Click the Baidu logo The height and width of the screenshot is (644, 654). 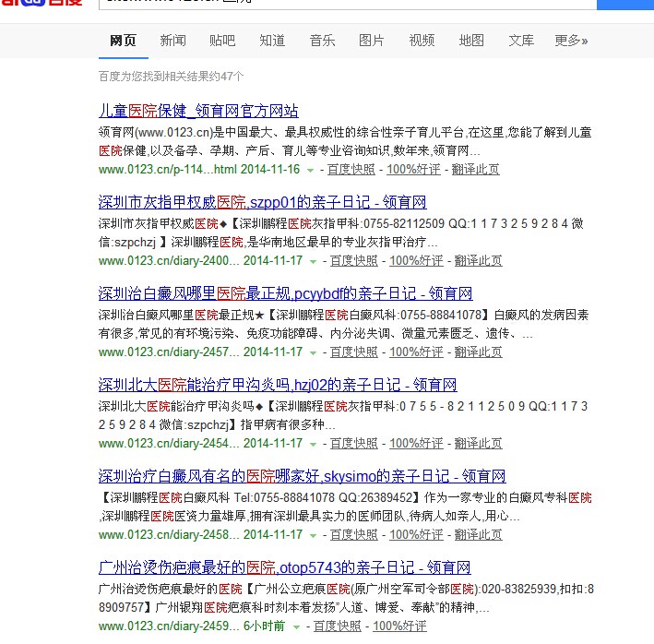point(42,3)
